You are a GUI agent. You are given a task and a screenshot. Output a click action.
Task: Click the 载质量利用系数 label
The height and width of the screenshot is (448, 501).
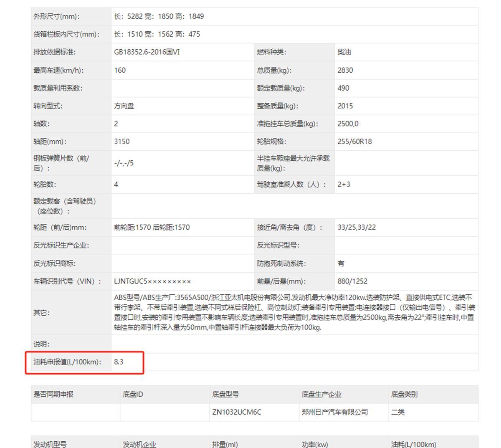pos(58,88)
